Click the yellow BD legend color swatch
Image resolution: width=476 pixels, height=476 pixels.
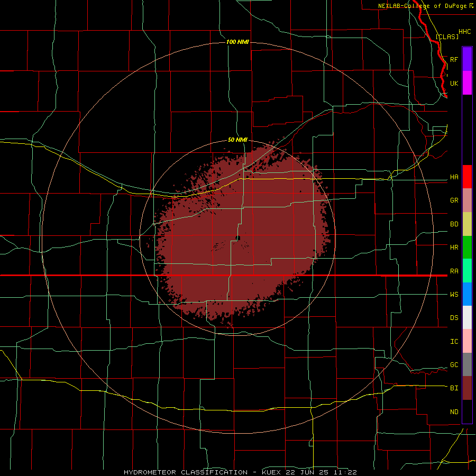467,224
